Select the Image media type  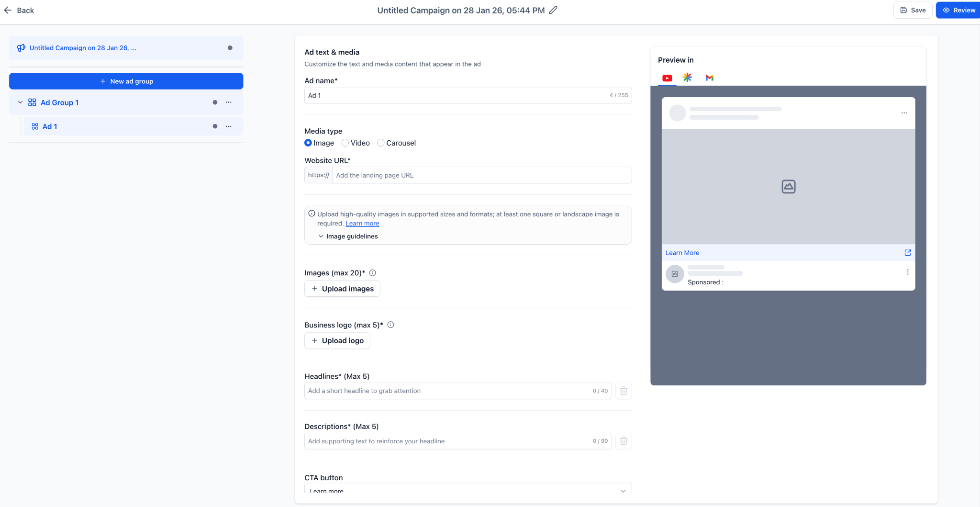tap(308, 143)
